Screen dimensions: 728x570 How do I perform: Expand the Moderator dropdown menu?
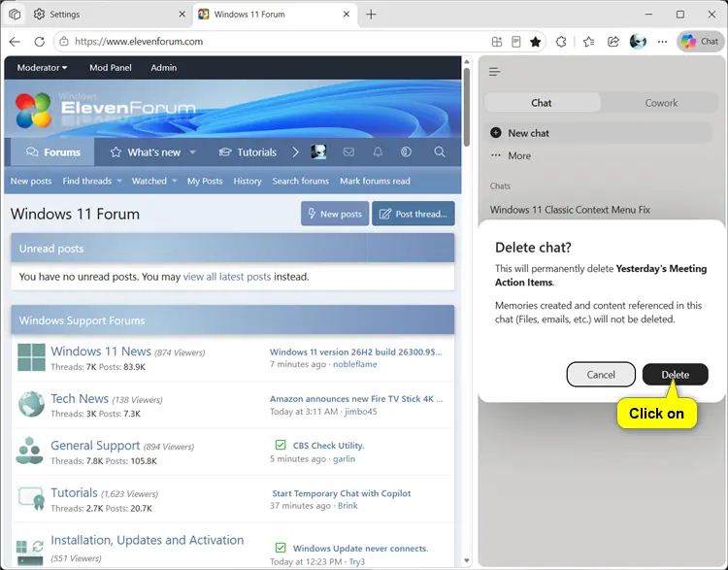(x=43, y=68)
